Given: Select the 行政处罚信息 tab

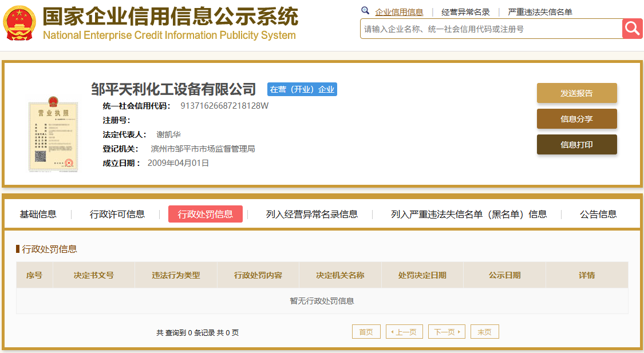Looking at the screenshot, I should (x=206, y=214).
